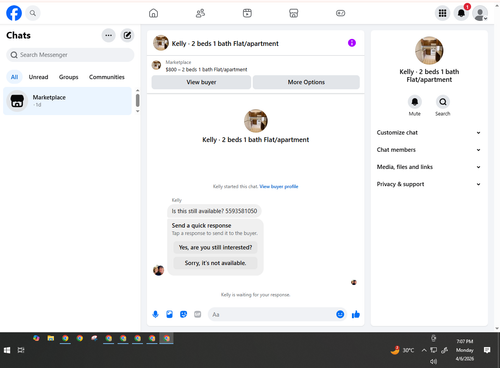Mute conversation with the bell icon
Viewport: 500px width, 368px height.
(415, 102)
